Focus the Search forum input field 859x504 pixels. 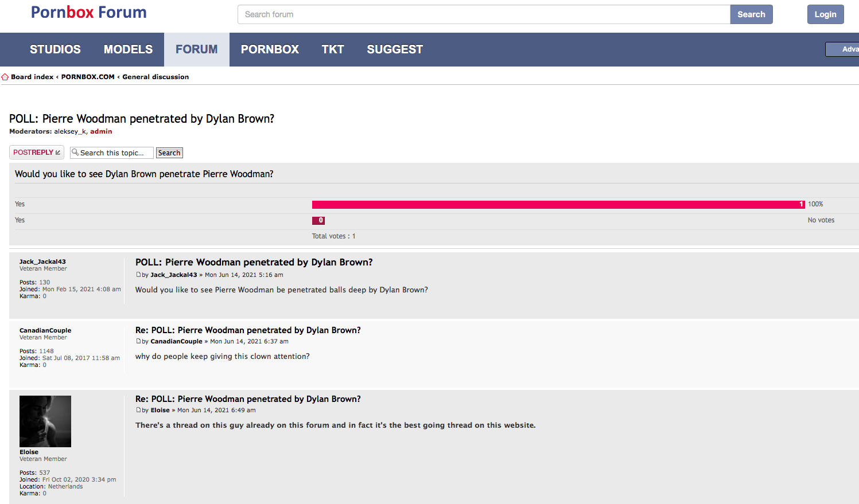[484, 14]
